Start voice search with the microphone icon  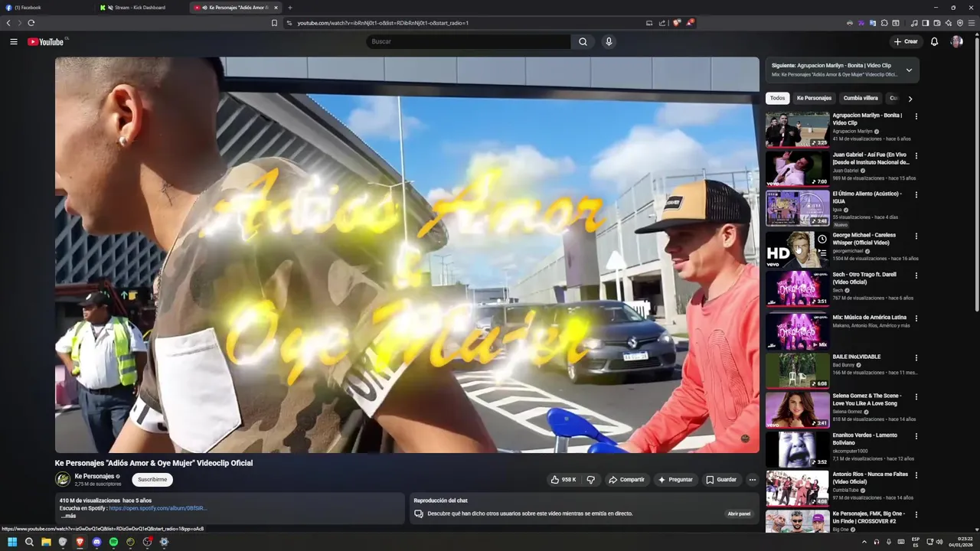pyautogui.click(x=609, y=41)
